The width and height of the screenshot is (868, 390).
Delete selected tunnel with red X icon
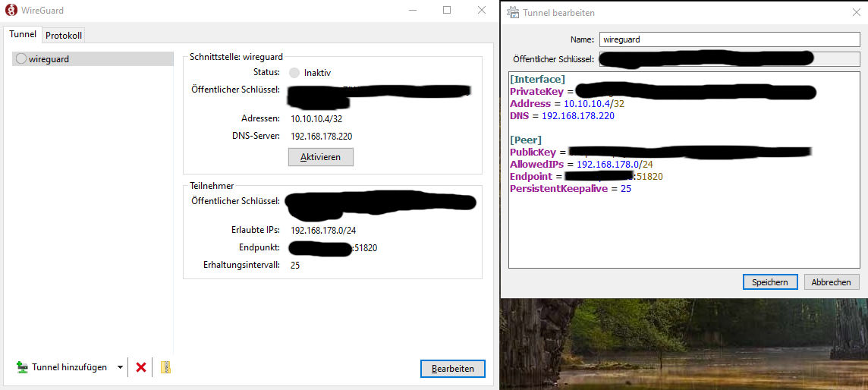[141, 367]
